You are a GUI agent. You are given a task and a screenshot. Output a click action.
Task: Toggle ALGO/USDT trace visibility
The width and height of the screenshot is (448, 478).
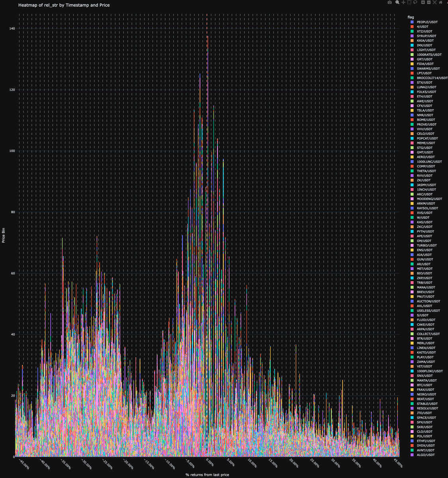pos(423,455)
